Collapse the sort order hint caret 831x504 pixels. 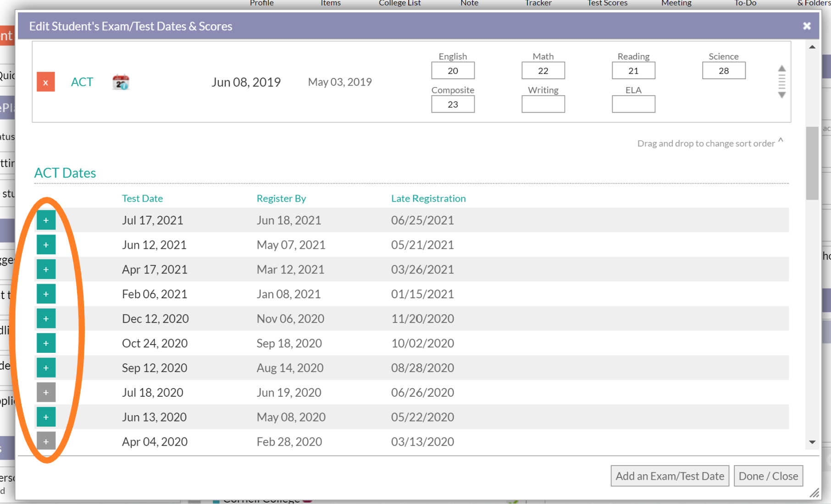tap(781, 140)
